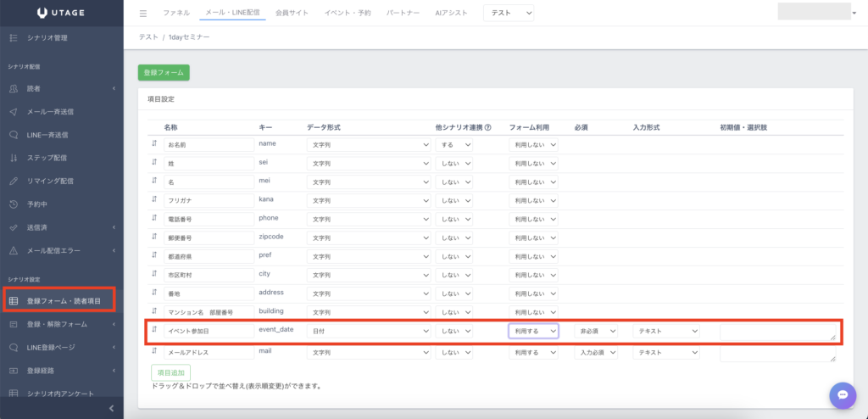Click the UTAGE logo
Screen dimensions: 868x419
[x=61, y=13]
